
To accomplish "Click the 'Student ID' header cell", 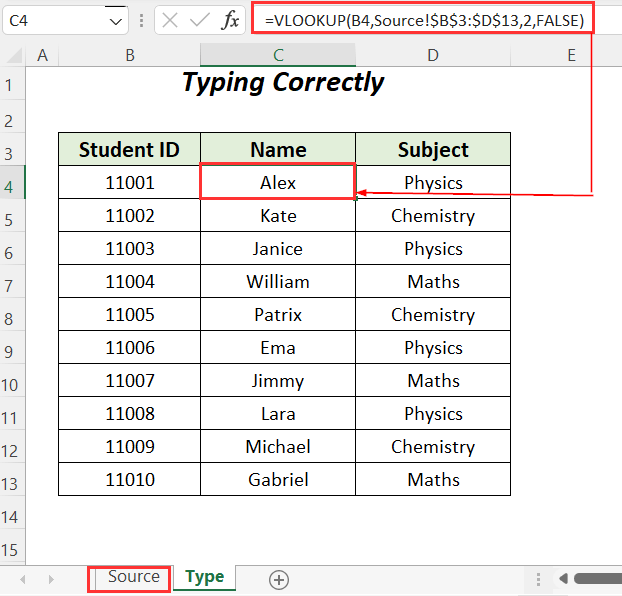I will click(x=129, y=149).
